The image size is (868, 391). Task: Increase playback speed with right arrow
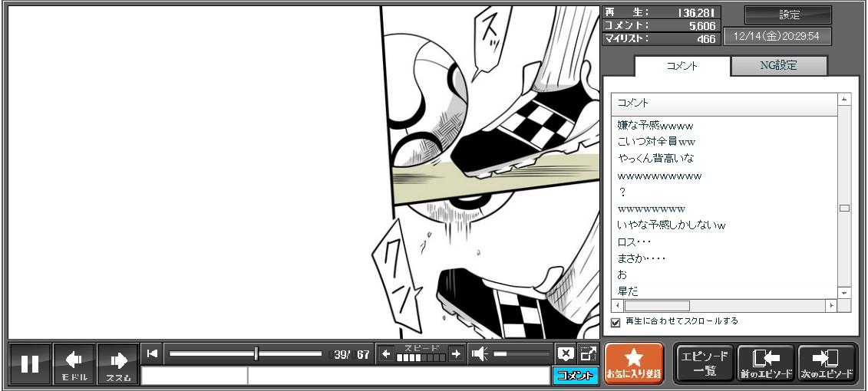(456, 353)
